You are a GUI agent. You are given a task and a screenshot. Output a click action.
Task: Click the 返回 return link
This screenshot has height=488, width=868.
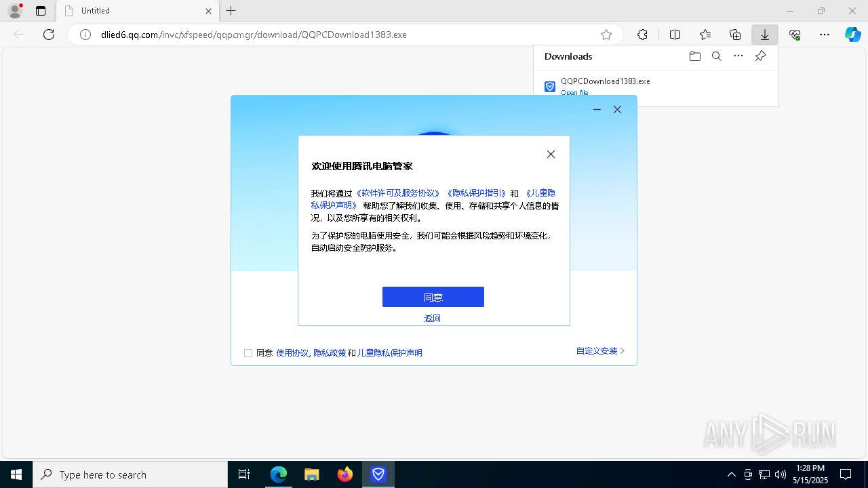(x=433, y=319)
